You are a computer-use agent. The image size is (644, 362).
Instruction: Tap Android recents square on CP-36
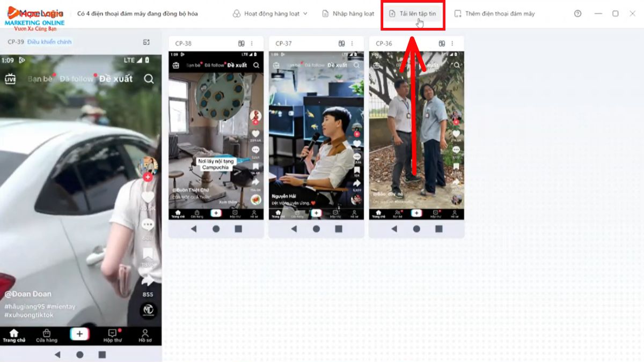point(439,229)
